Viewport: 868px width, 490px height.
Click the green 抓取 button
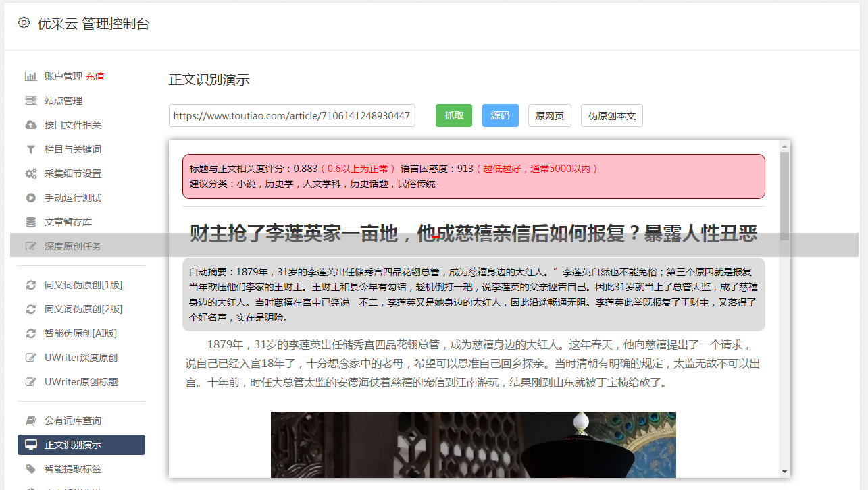pos(454,115)
